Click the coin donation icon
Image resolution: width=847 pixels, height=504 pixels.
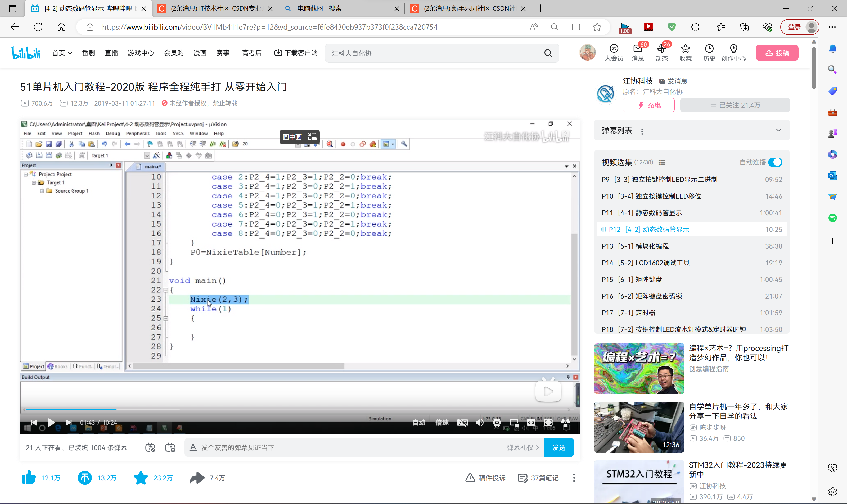[85, 478]
